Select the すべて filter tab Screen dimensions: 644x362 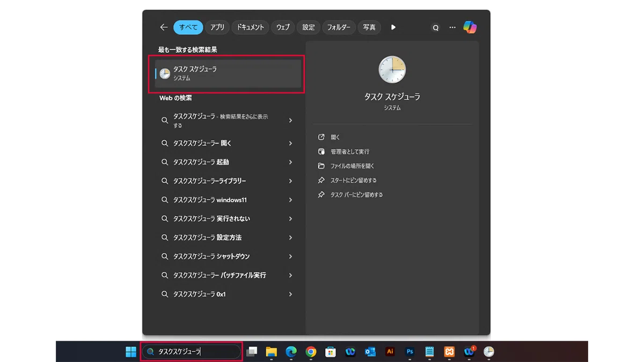coord(188,27)
